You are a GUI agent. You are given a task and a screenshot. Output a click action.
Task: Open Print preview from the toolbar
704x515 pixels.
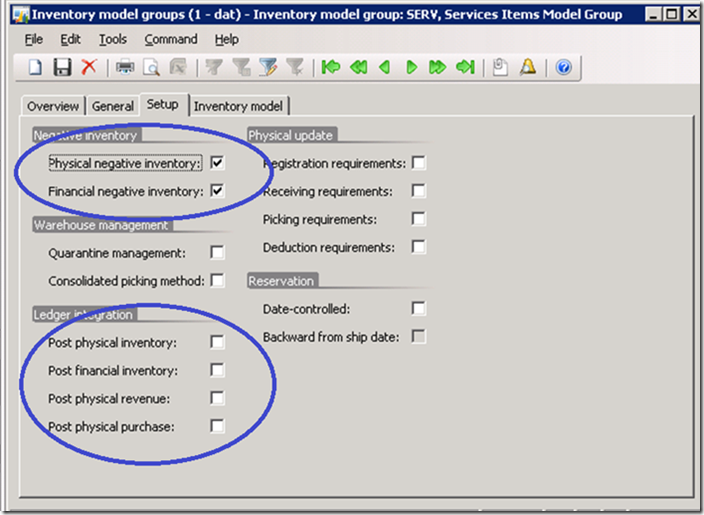click(151, 68)
